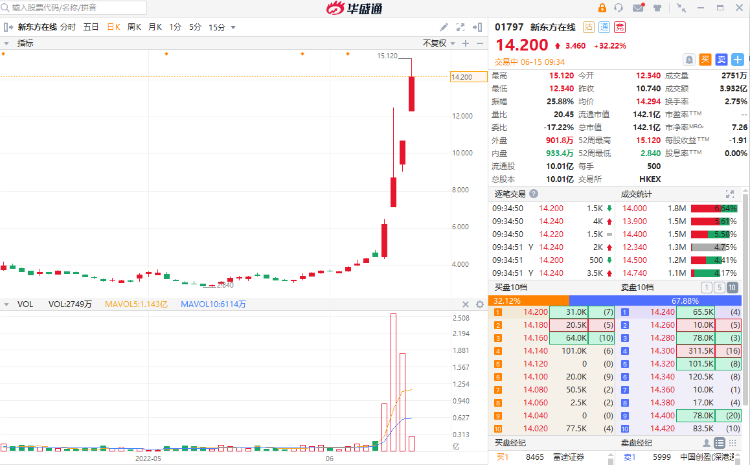This screenshot has height=465, width=750.
Task: Expand the chart to fullscreen
Action: click(x=461, y=27)
